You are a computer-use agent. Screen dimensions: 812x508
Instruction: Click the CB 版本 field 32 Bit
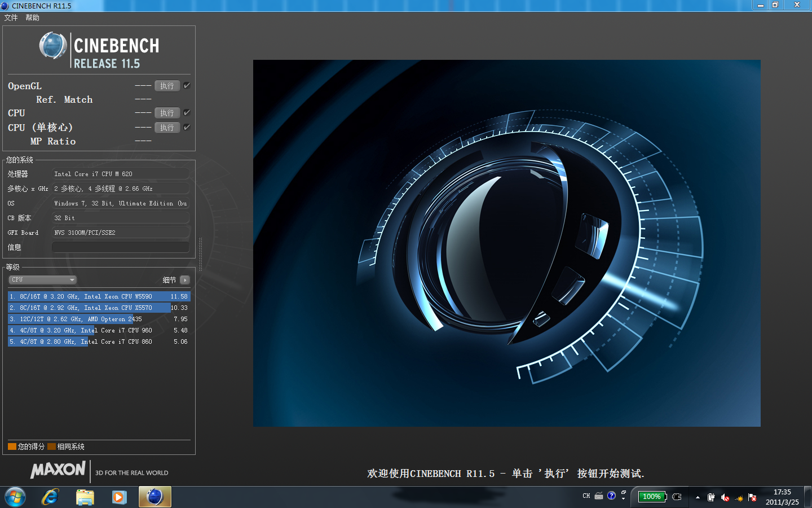(121, 218)
